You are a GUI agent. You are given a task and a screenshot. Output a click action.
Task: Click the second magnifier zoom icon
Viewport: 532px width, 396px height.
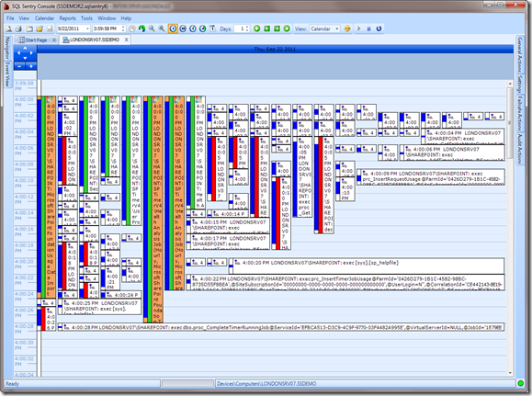coord(162,28)
